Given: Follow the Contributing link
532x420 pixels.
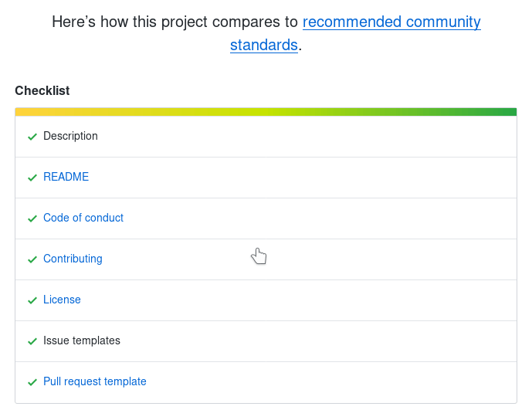Looking at the screenshot, I should pos(73,259).
